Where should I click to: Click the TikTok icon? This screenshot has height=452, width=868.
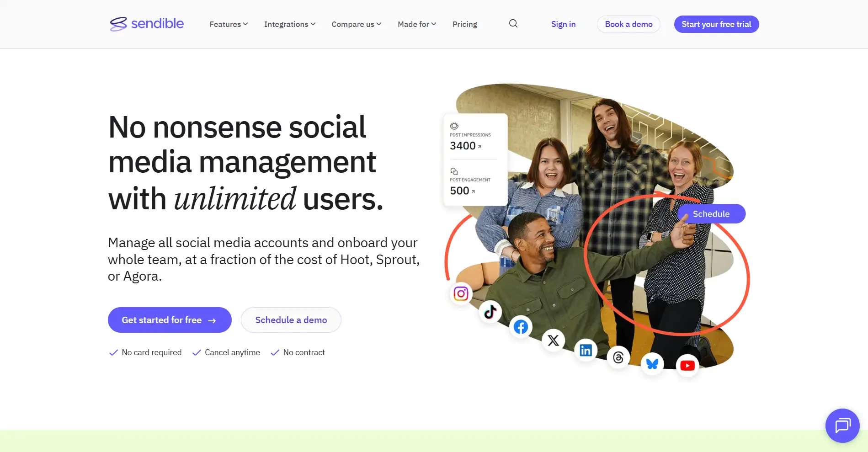(x=490, y=312)
